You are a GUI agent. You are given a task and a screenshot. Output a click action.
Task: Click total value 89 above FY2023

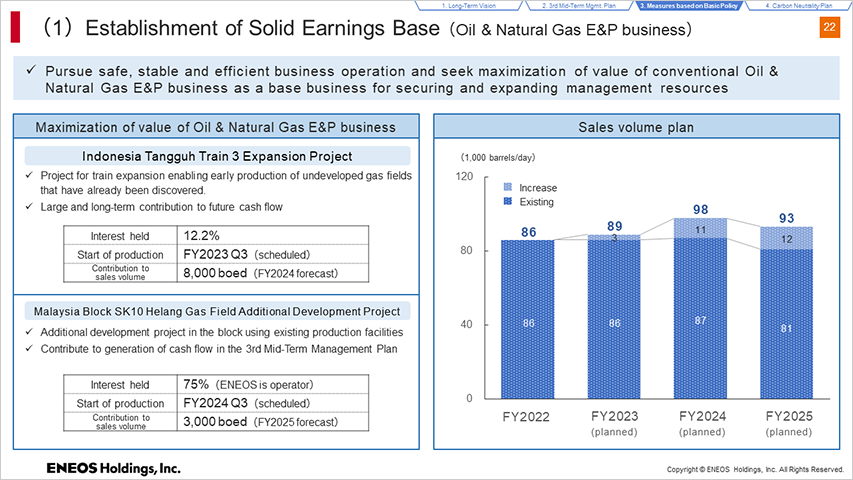(615, 226)
